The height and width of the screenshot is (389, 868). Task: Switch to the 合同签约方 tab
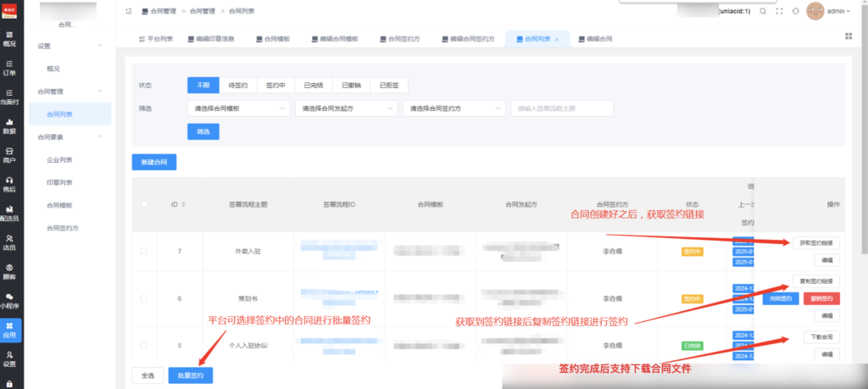[x=400, y=39]
